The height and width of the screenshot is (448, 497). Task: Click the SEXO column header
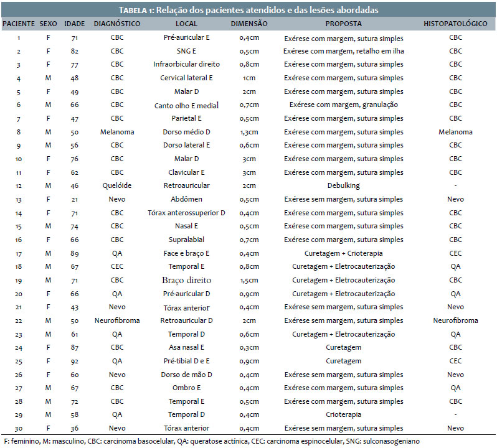coord(48,24)
